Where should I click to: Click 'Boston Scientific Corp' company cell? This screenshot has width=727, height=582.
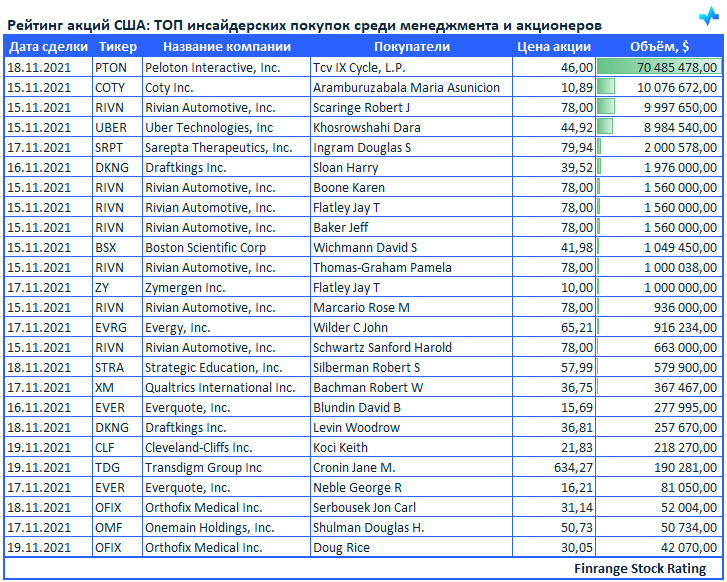(x=226, y=247)
